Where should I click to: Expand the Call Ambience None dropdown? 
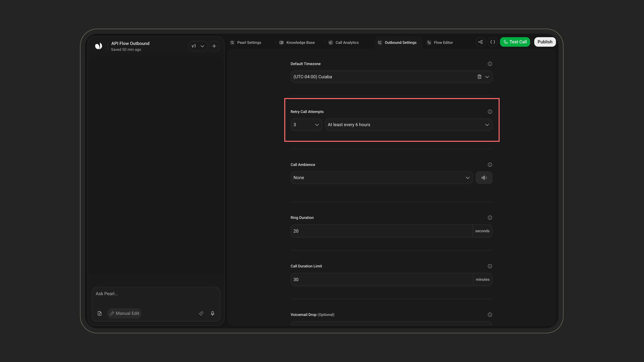(x=381, y=178)
